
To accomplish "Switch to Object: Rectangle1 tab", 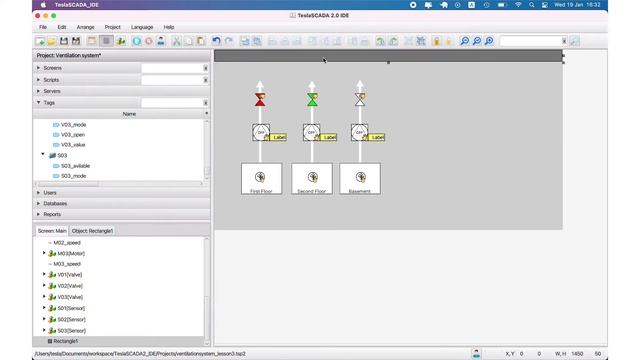I will [x=92, y=231].
